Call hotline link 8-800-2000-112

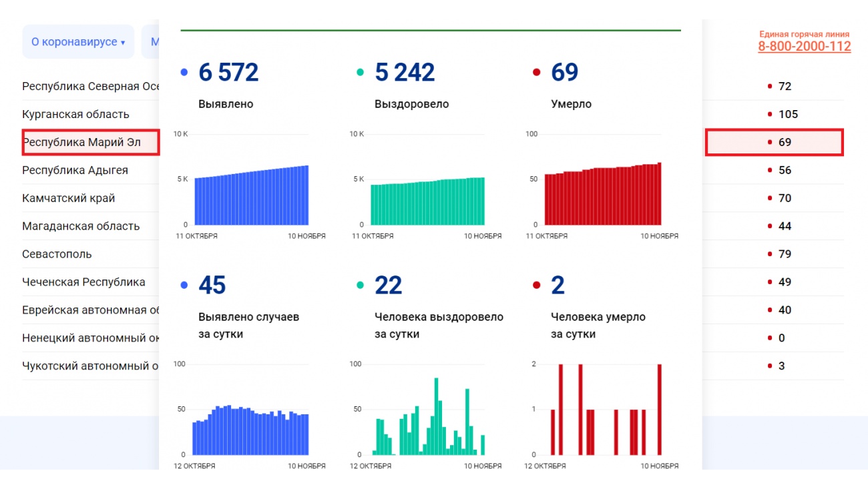point(804,46)
